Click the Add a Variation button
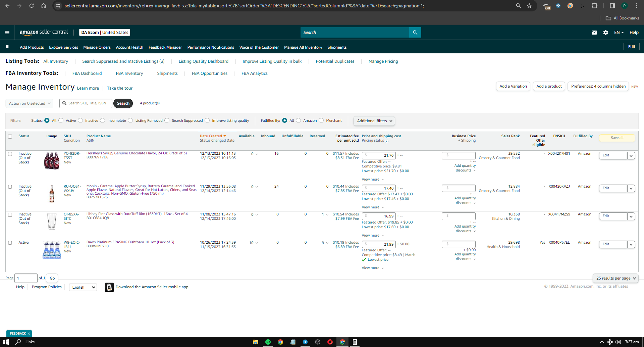The width and height of the screenshot is (644, 347). (x=513, y=86)
